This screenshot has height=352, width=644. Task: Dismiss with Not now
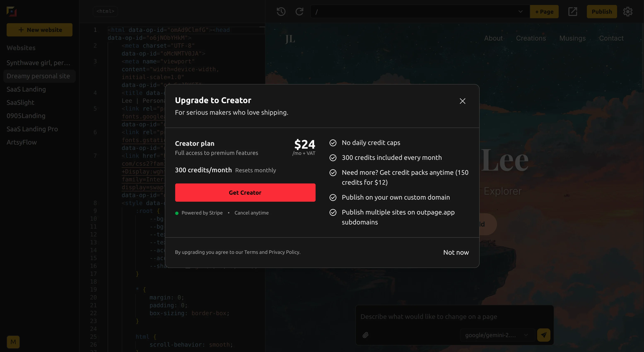pyautogui.click(x=456, y=252)
